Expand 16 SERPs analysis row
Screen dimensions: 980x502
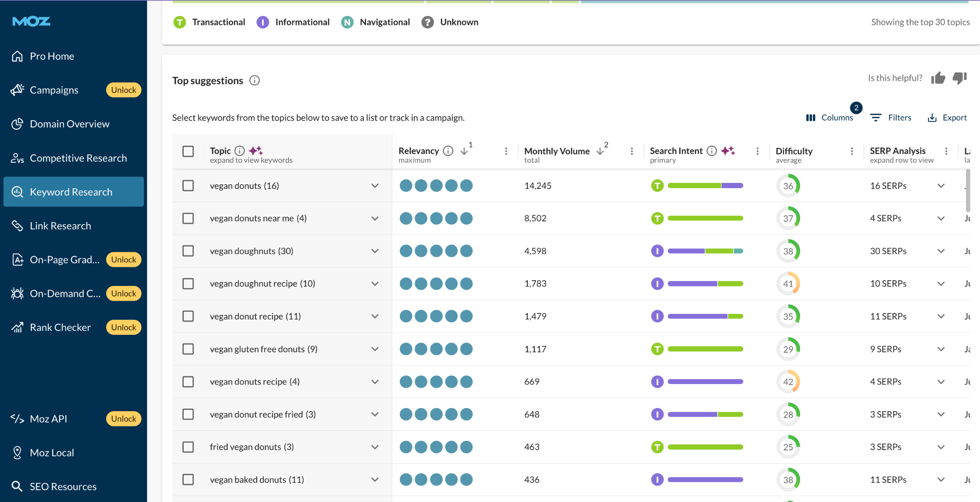(x=941, y=186)
